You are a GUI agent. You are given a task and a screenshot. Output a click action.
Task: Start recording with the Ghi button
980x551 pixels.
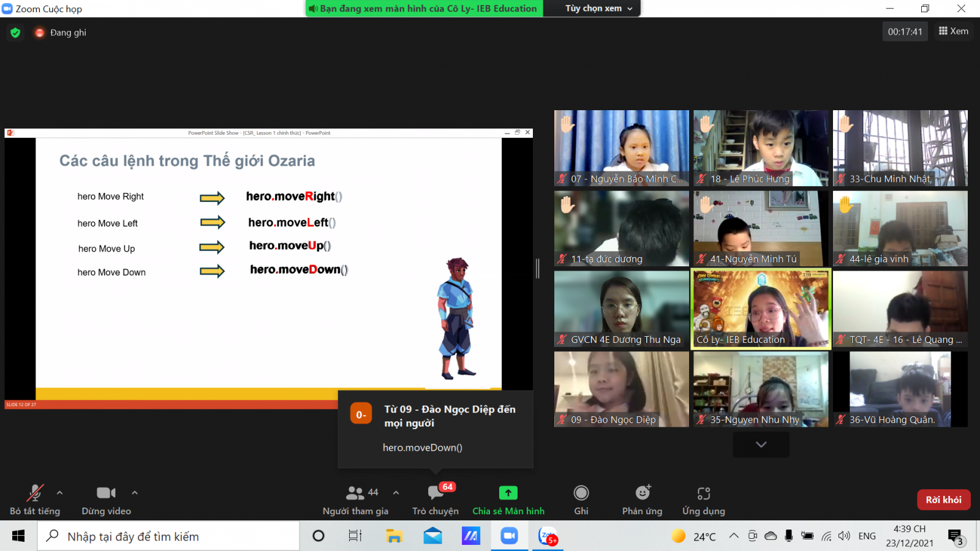(x=581, y=499)
